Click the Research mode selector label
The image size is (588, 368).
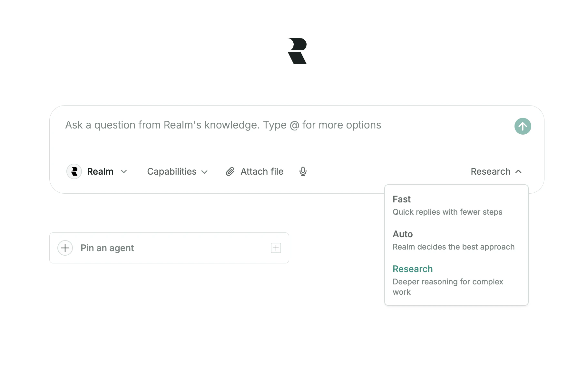[490, 171]
